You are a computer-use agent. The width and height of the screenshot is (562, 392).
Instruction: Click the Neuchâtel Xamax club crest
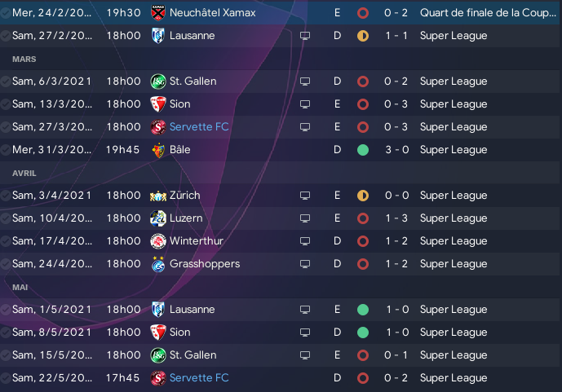(157, 12)
